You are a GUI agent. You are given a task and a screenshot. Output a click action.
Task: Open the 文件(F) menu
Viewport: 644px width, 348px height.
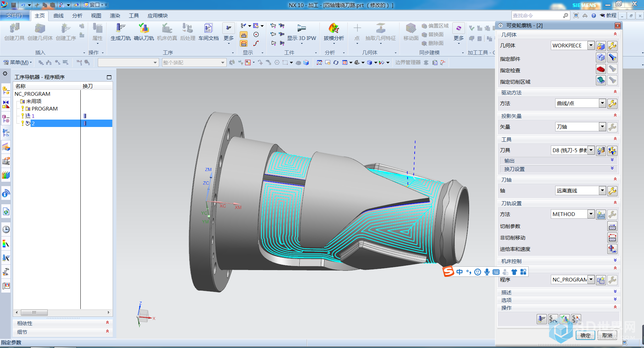pyautogui.click(x=14, y=15)
